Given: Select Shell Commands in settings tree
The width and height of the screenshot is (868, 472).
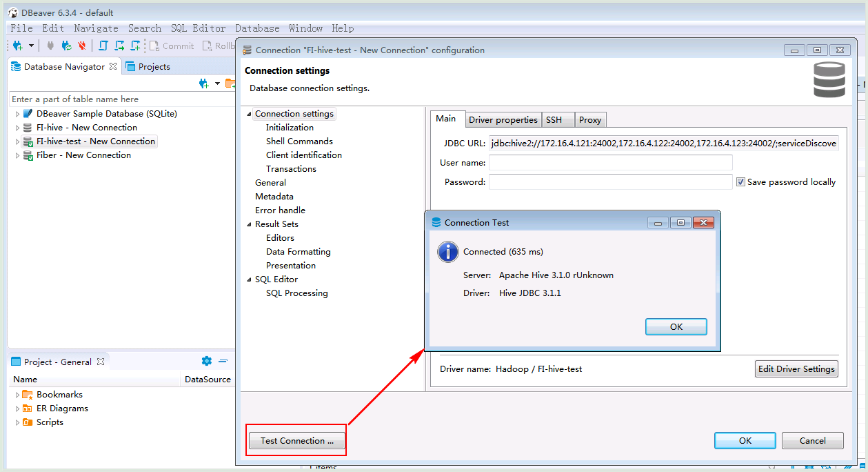Looking at the screenshot, I should tap(299, 141).
